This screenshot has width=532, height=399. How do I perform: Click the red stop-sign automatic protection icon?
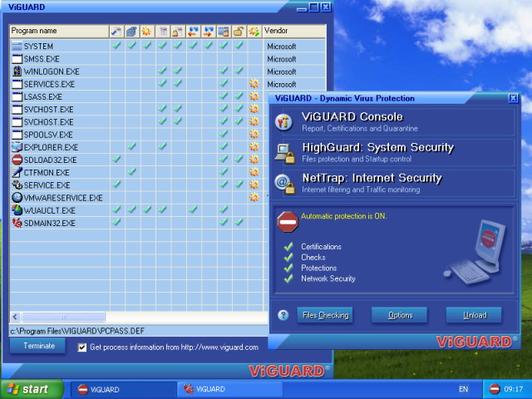point(288,222)
